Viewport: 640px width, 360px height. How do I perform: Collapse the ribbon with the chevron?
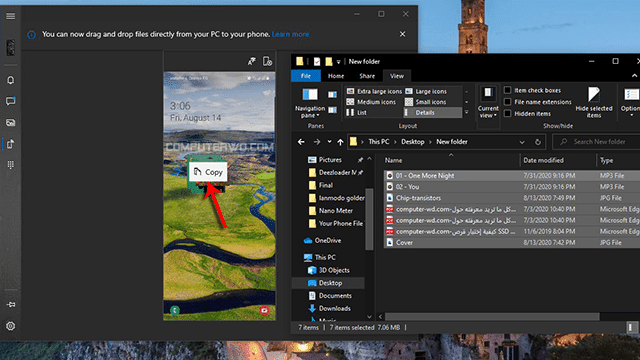634,76
